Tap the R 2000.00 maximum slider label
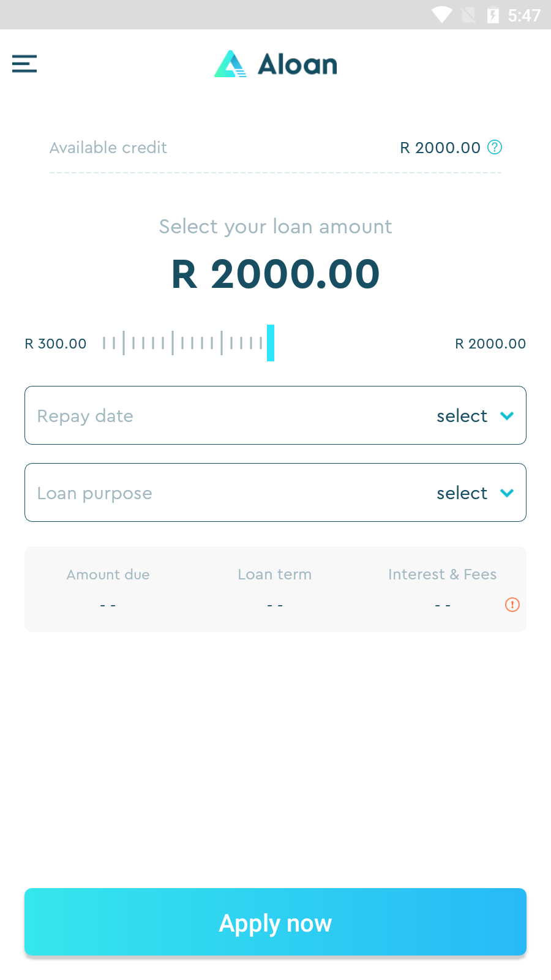Viewport: 551px width, 980px height. pos(490,344)
